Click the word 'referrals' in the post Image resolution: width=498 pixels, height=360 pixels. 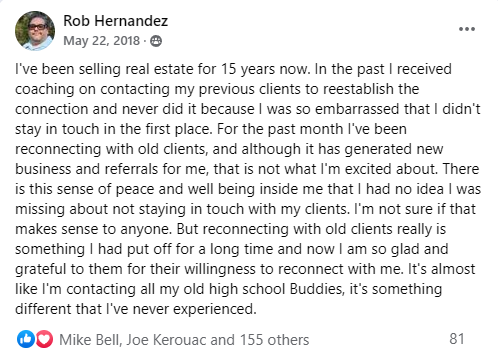coord(131,169)
